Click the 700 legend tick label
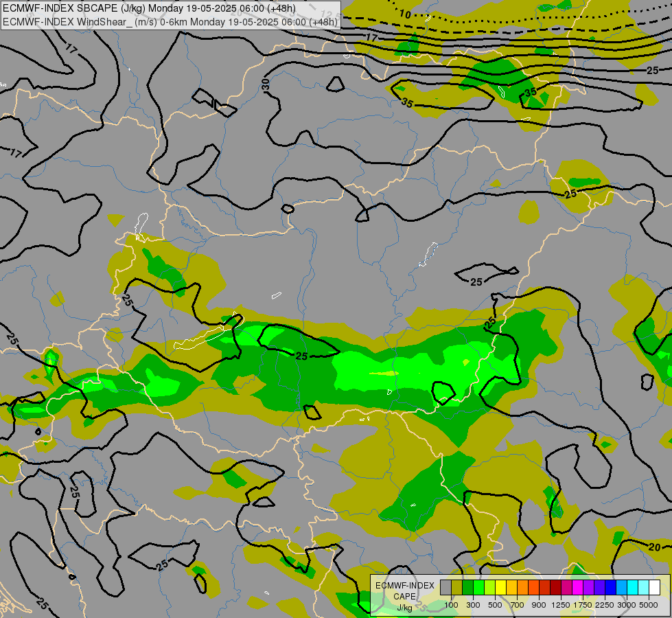This screenshot has height=618, width=672. [518, 605]
